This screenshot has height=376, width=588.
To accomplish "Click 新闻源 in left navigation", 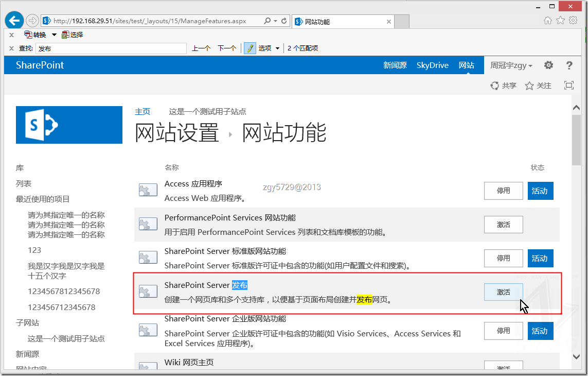I will click(27, 354).
